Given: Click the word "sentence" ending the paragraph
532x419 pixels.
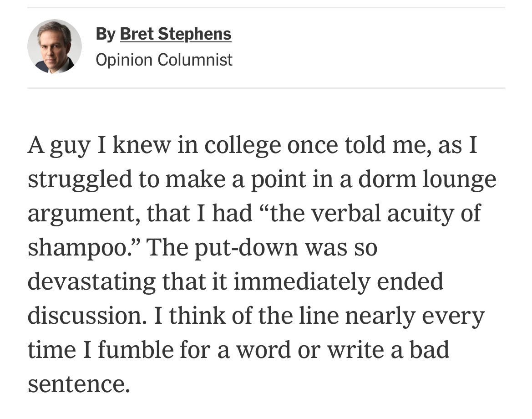Looking at the screenshot, I should (76, 384).
